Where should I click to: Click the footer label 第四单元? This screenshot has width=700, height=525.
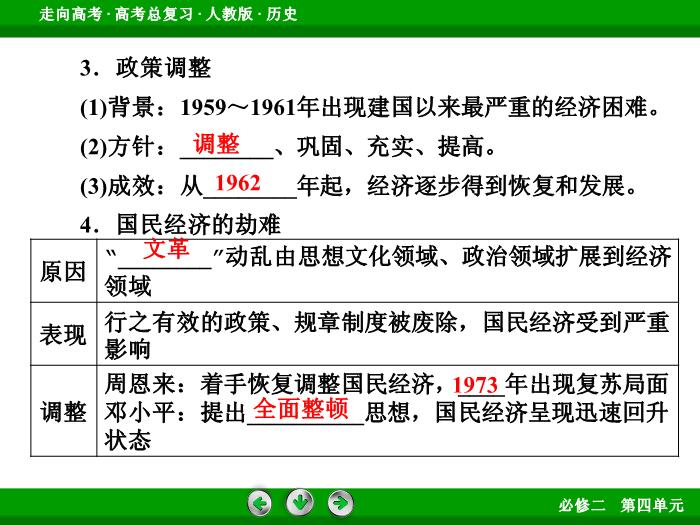[652, 505]
